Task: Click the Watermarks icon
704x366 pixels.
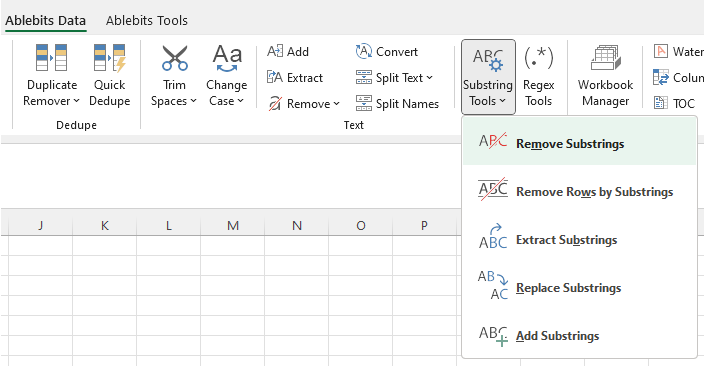Action: pos(660,51)
